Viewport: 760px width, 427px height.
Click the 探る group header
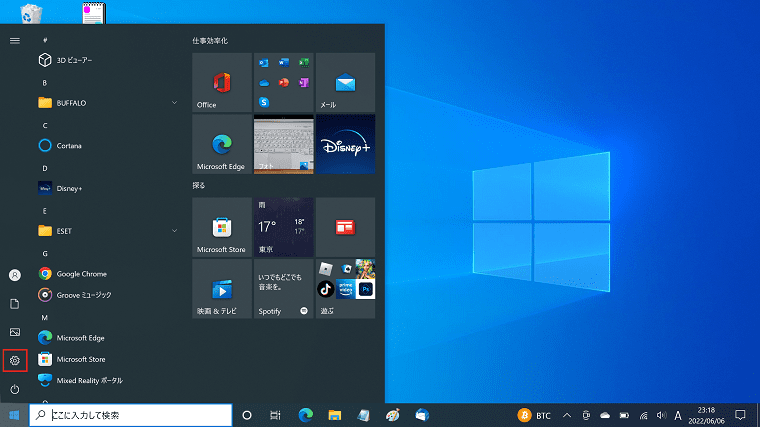point(199,186)
